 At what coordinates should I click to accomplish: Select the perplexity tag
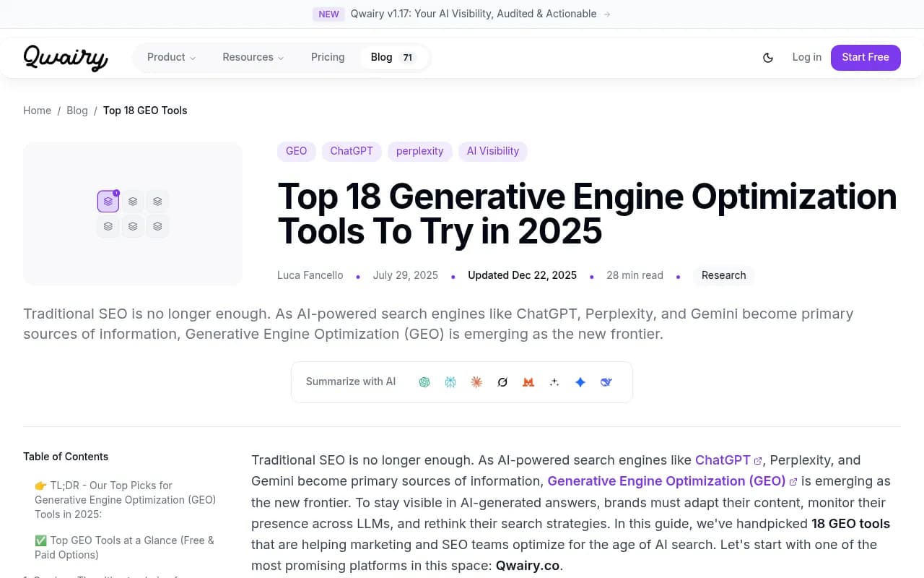coord(419,151)
